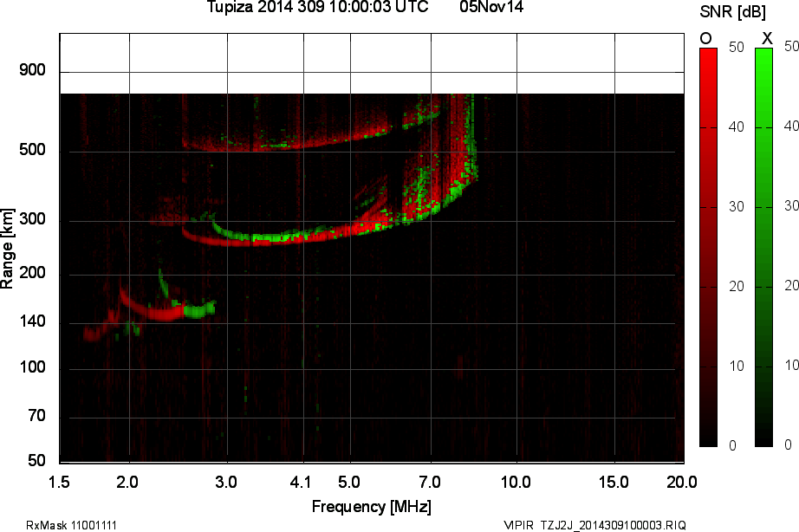Click the 4.1 MHz frequency tick label
Viewport: 799px width, 532px height.
click(x=301, y=481)
